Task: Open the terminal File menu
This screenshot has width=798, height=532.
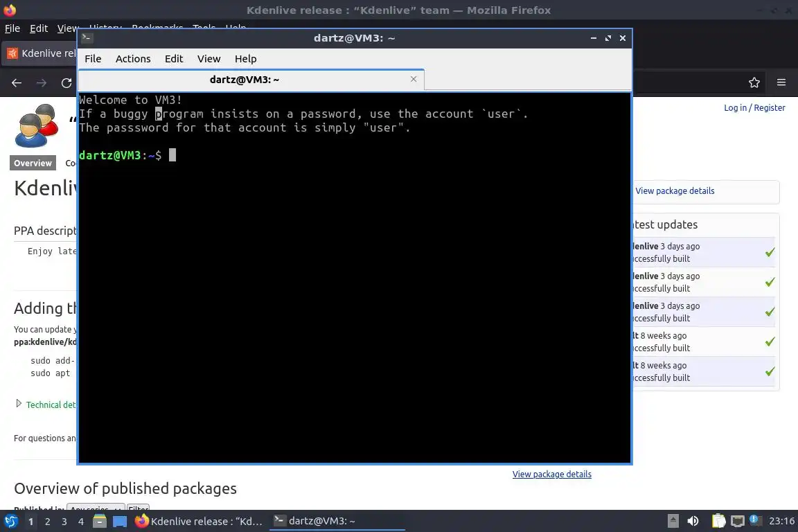Action: pyautogui.click(x=93, y=59)
